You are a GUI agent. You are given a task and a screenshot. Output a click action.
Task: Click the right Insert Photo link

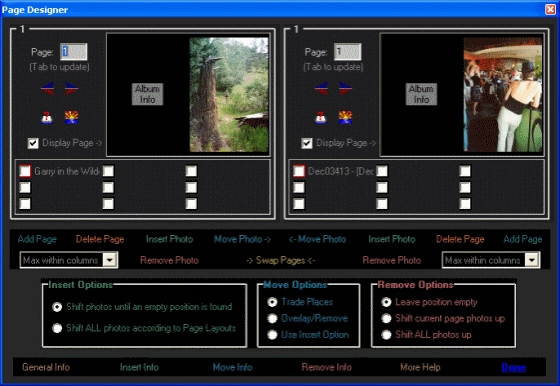[392, 239]
